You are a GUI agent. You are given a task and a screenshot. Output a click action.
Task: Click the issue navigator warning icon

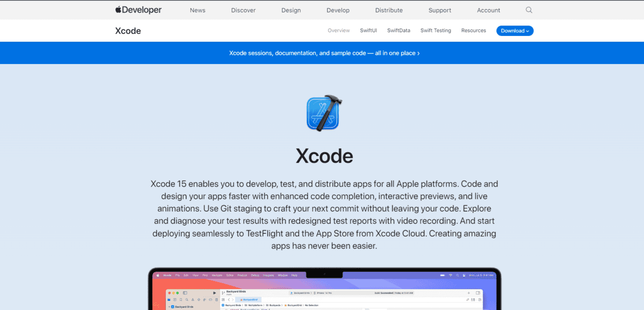pyautogui.click(x=192, y=300)
